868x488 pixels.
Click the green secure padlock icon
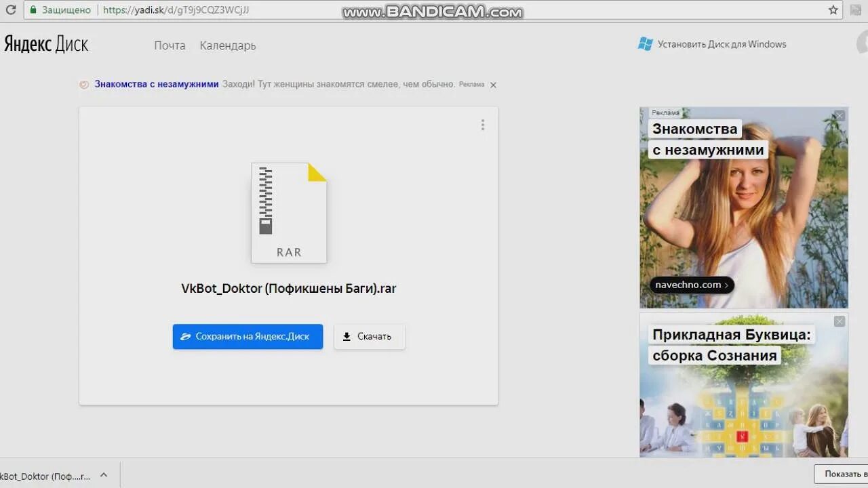click(33, 9)
